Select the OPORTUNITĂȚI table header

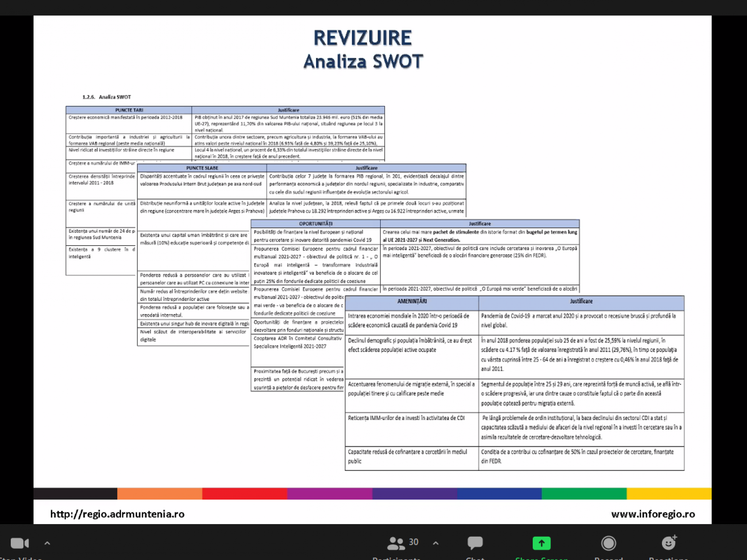(x=316, y=224)
